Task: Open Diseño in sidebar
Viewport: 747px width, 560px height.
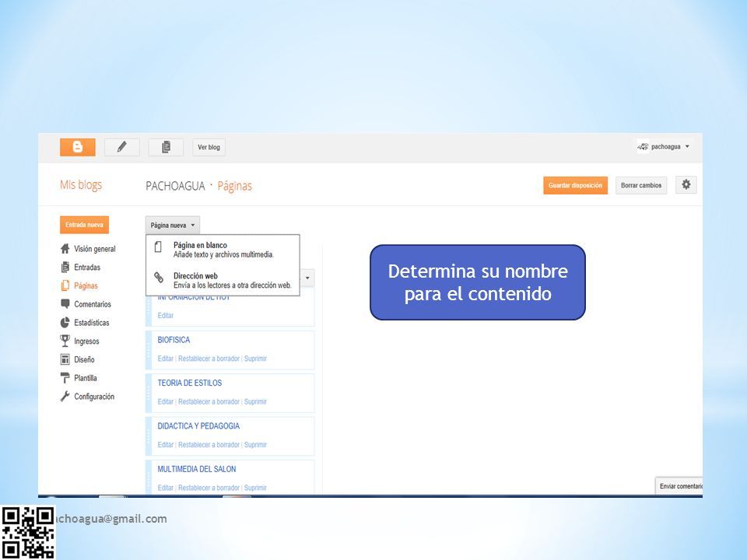Action: (84, 359)
